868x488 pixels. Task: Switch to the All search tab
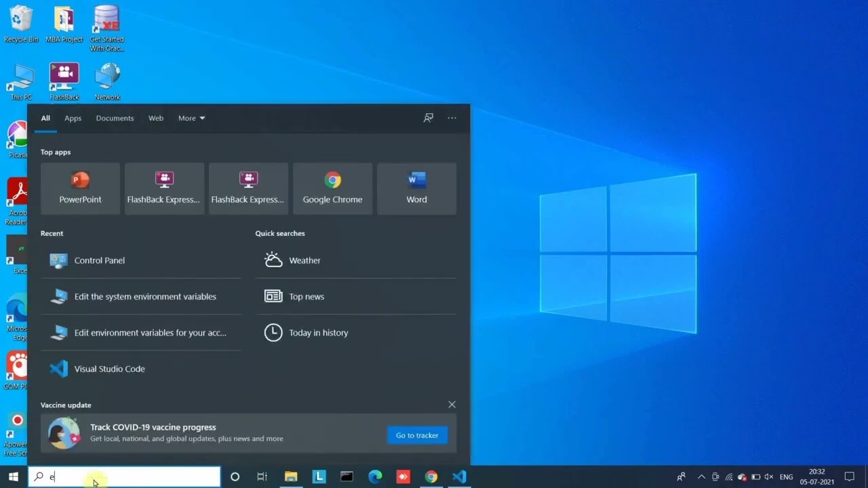pos(45,118)
